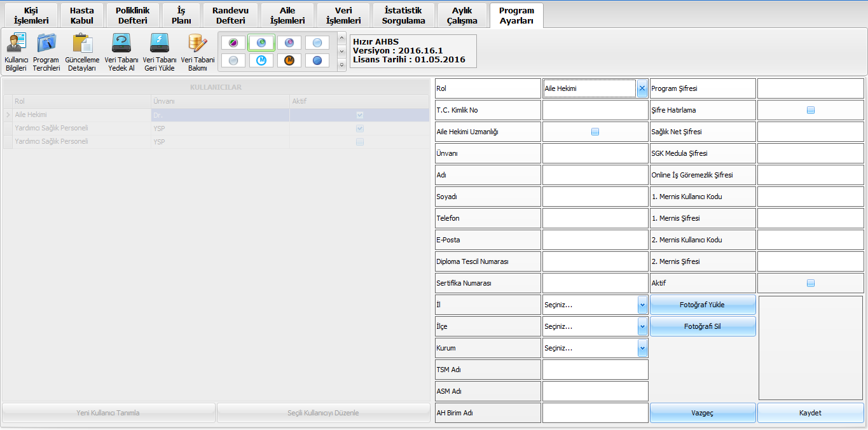Viewport: 868px width, 430px height.
Task: Click Veri Tabanı Yedek Al icon
Action: point(121,52)
